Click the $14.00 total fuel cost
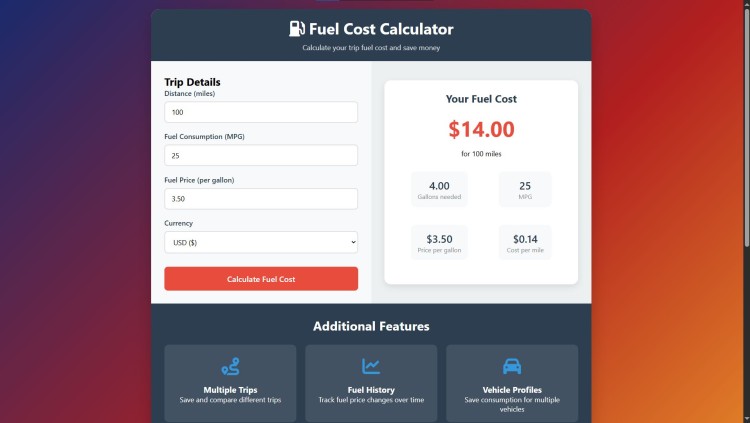The image size is (750, 423). [481, 129]
